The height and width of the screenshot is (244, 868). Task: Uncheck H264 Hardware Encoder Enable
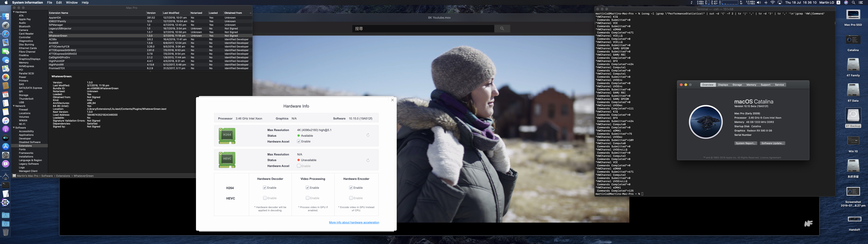(x=351, y=188)
